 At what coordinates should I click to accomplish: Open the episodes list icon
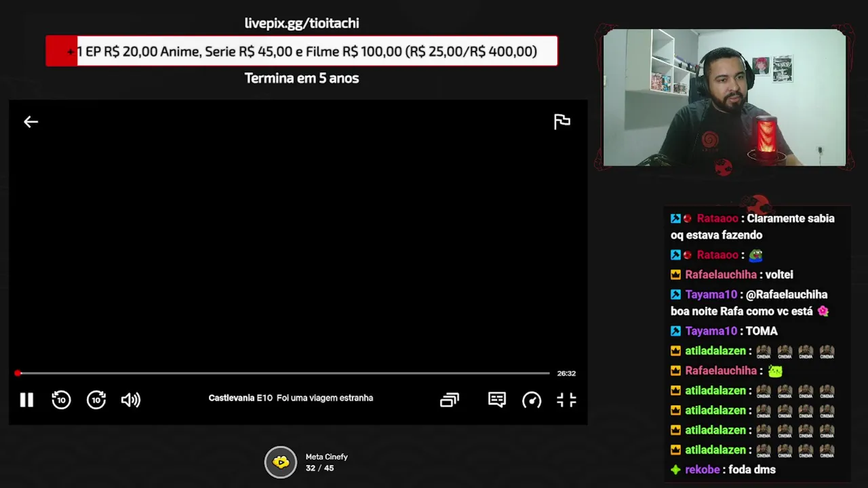(450, 400)
